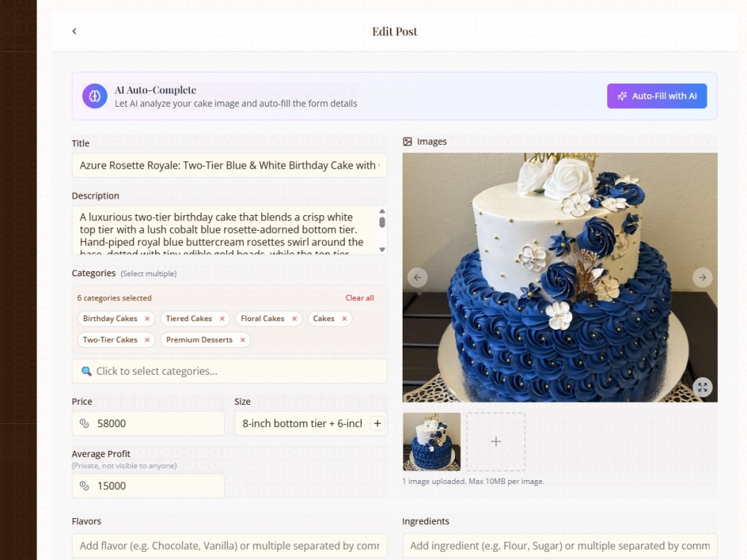Remove the Tiered Cakes category tag
Viewport: 747px width, 560px height.
[x=222, y=319]
